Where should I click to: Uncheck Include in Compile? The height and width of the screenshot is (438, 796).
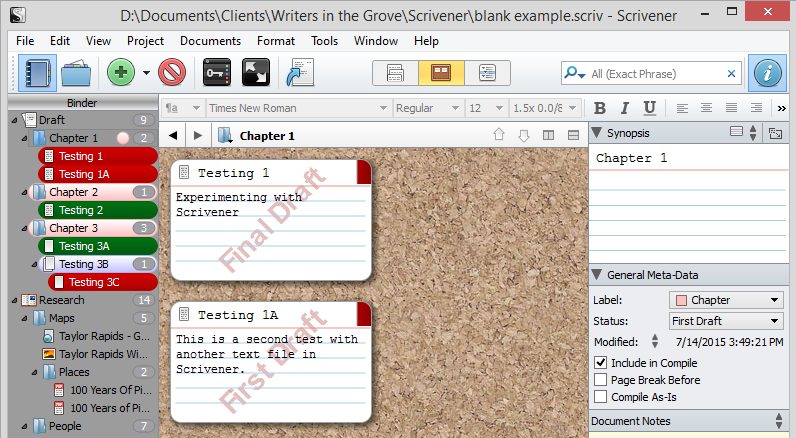tap(601, 362)
